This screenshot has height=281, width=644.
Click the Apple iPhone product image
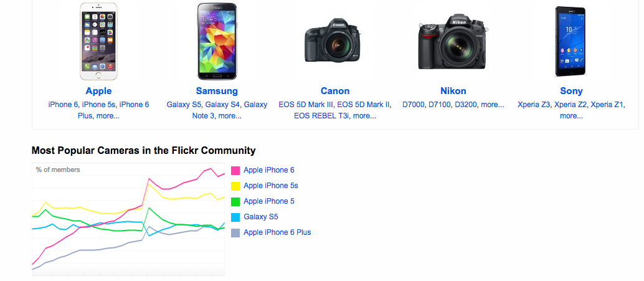click(x=98, y=42)
